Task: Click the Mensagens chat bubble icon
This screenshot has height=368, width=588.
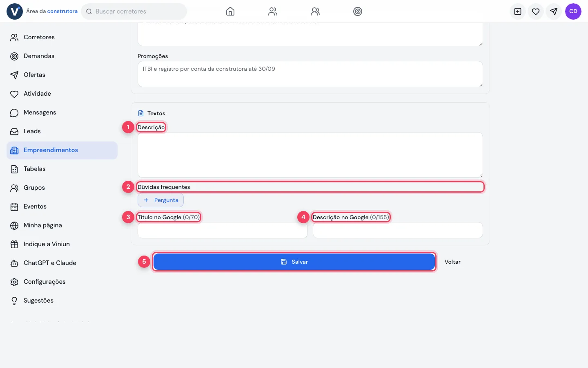Action: (14, 113)
